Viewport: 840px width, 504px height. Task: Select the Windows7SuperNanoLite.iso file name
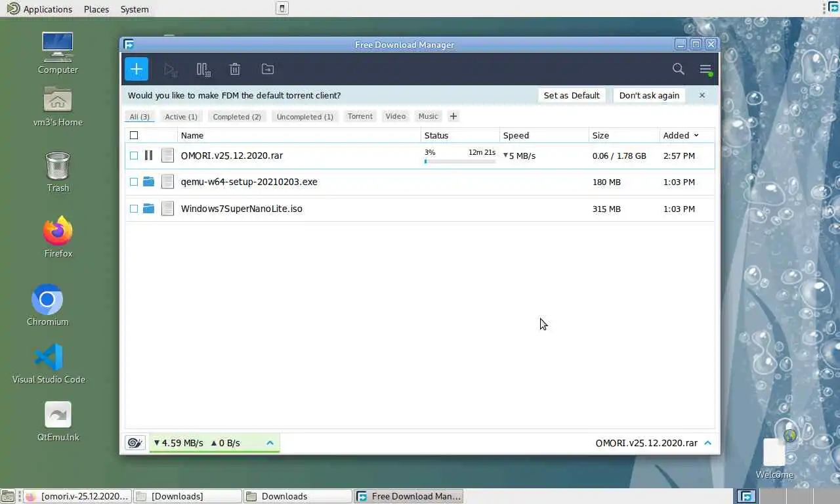241,209
